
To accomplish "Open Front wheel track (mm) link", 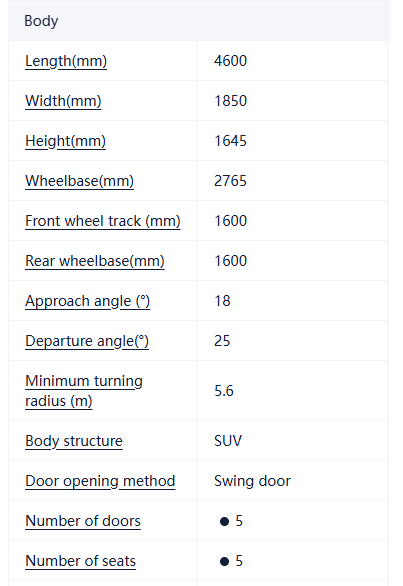I will (103, 221).
